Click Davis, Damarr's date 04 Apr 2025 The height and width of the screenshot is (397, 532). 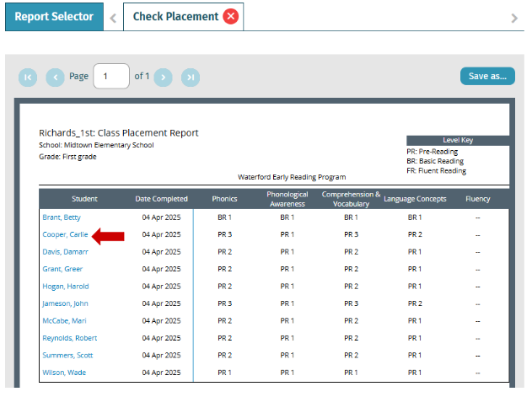point(162,252)
